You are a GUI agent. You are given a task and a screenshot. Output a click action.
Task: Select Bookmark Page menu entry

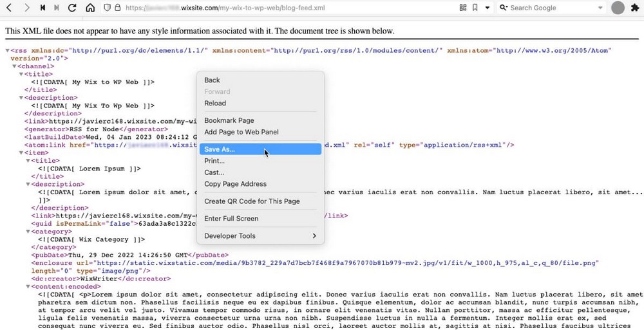click(260, 120)
